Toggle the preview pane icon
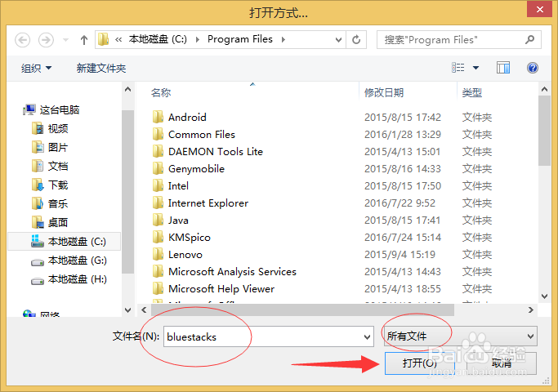This screenshot has width=558, height=392. click(x=503, y=68)
